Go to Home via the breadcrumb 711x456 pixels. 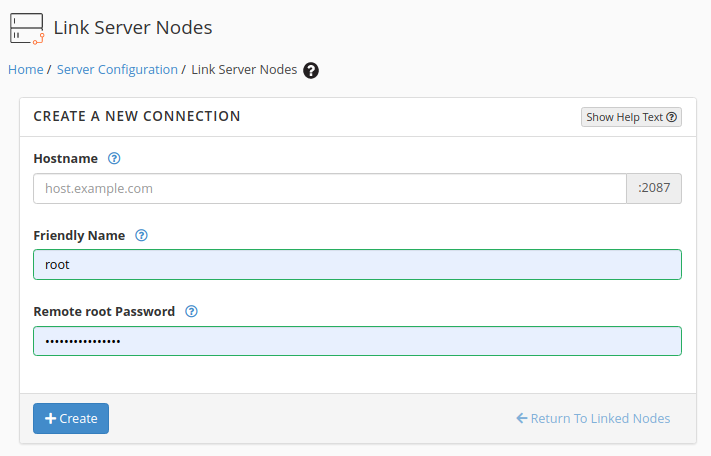[26, 70]
